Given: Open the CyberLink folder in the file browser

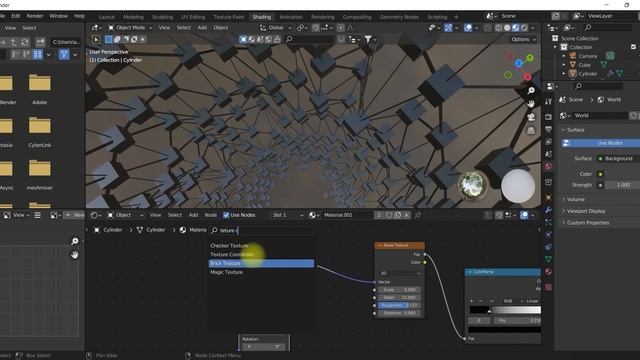Looking at the screenshot, I should 40,133.
